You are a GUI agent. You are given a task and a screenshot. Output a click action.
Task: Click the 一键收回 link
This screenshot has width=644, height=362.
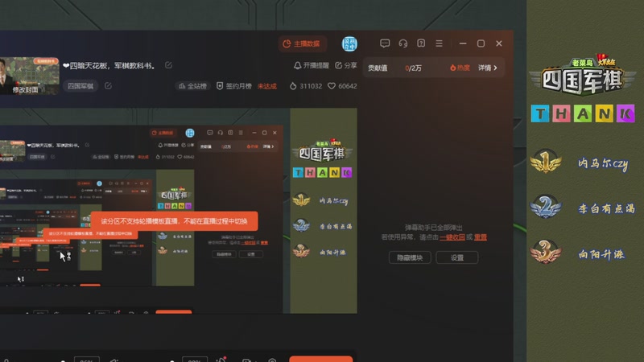coord(452,237)
